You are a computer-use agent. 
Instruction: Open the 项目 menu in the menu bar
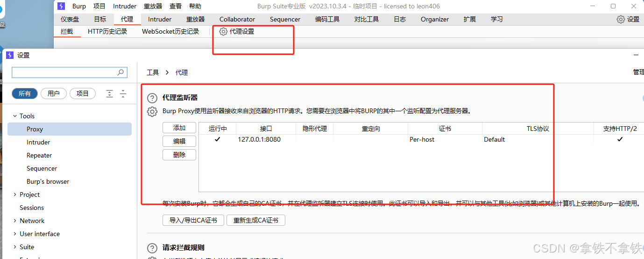99,6
